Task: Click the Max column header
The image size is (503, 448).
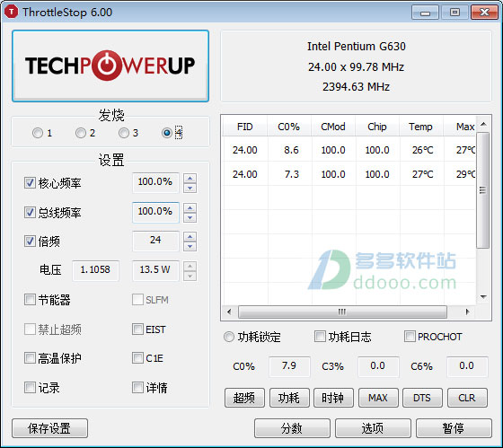Action: [x=459, y=127]
